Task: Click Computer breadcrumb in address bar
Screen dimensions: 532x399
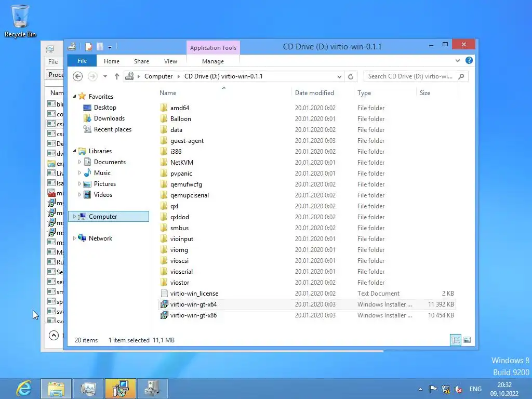Action: tap(158, 76)
